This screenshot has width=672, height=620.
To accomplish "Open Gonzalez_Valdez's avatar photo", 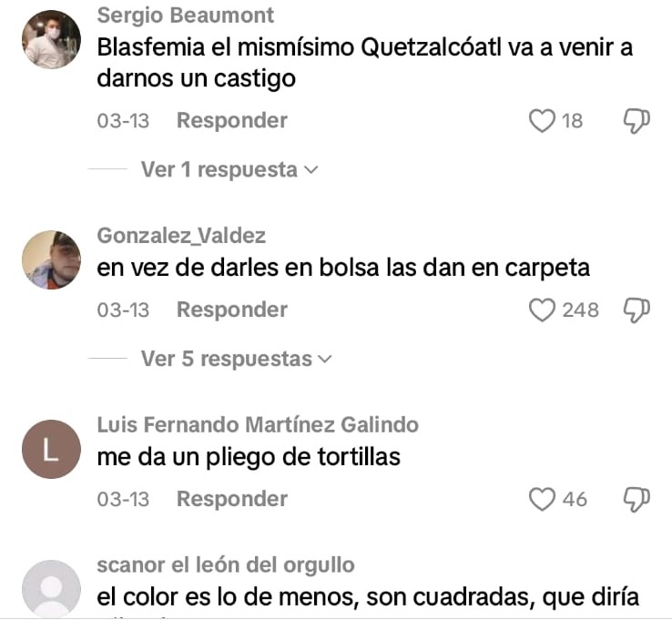I will 51,259.
